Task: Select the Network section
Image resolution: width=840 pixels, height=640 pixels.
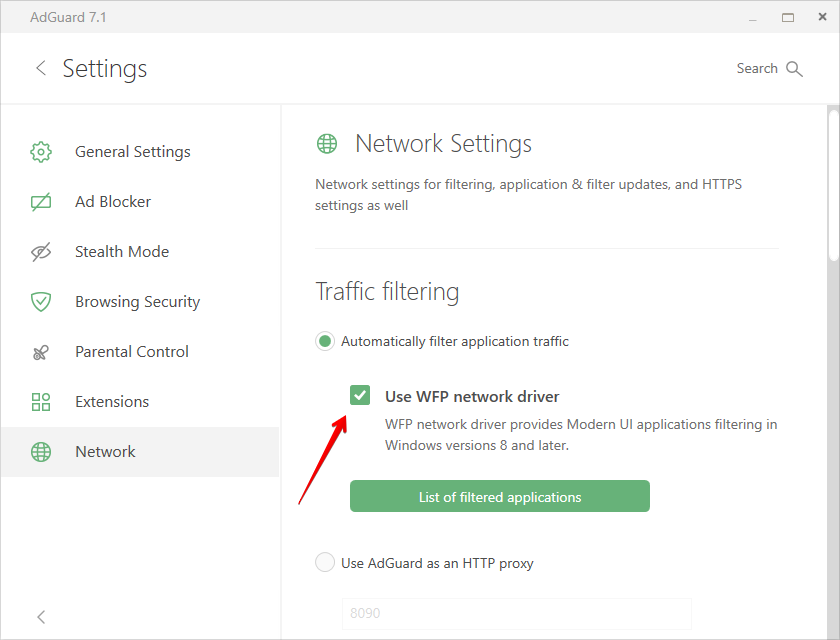Action: pyautogui.click(x=140, y=452)
